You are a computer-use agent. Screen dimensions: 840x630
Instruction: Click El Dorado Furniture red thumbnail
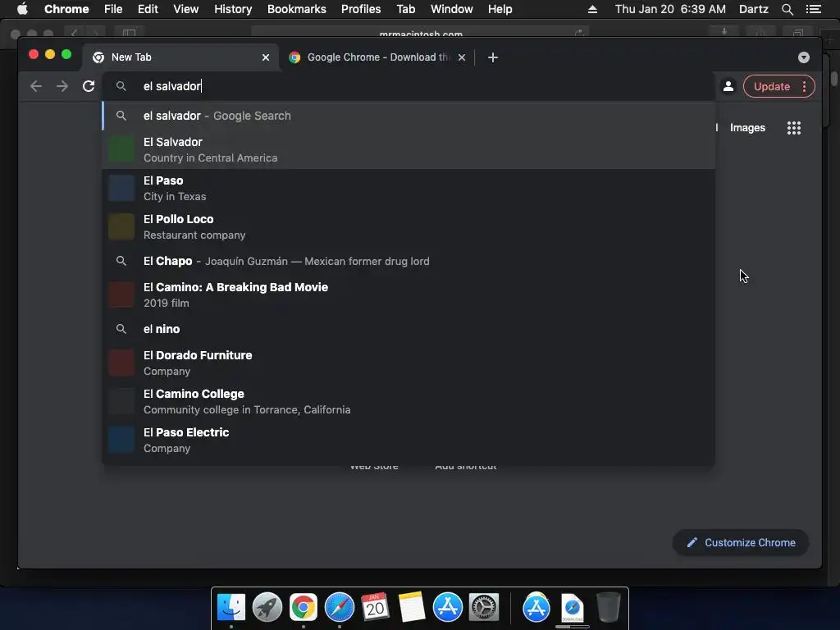[x=121, y=363]
